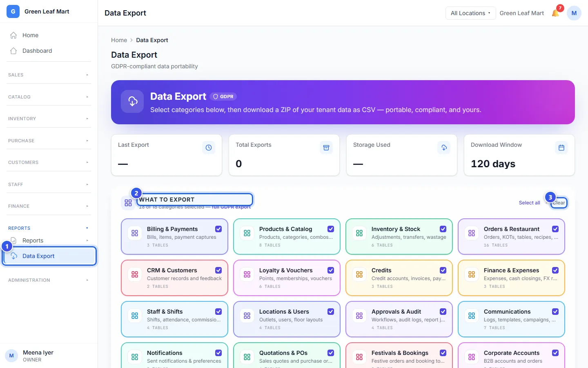This screenshot has height=368, width=588.
Task: Click the Communications category icon
Action: 472,316
